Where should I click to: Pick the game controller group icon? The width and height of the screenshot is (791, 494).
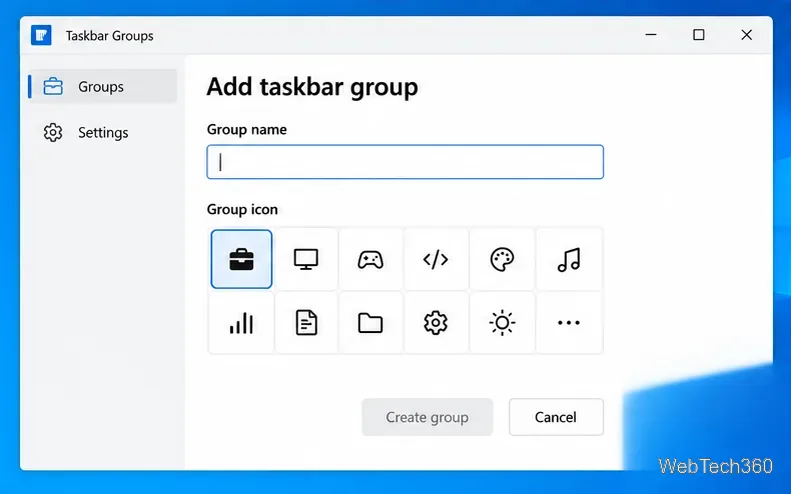point(370,259)
